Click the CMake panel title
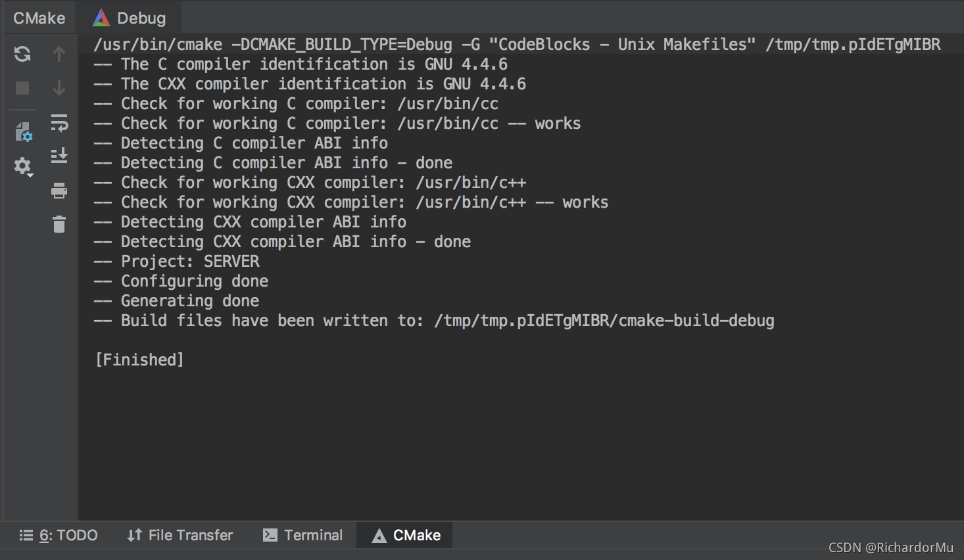The height and width of the screenshot is (560, 964). (x=39, y=18)
